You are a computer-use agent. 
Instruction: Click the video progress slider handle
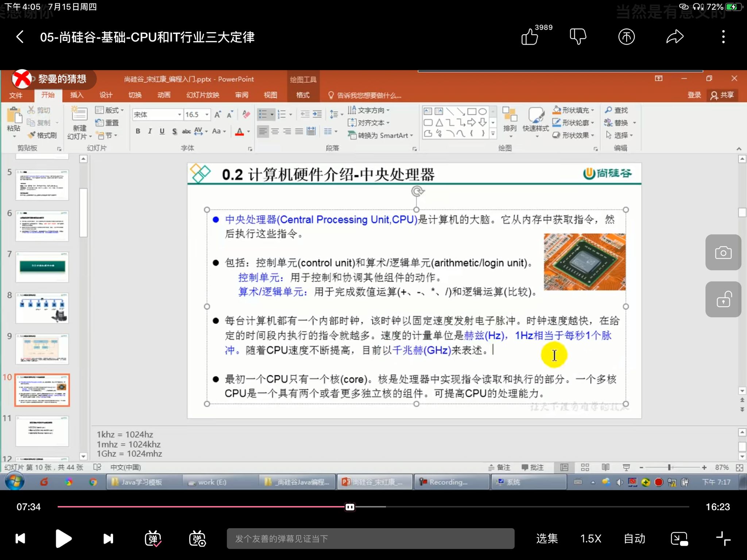click(350, 507)
